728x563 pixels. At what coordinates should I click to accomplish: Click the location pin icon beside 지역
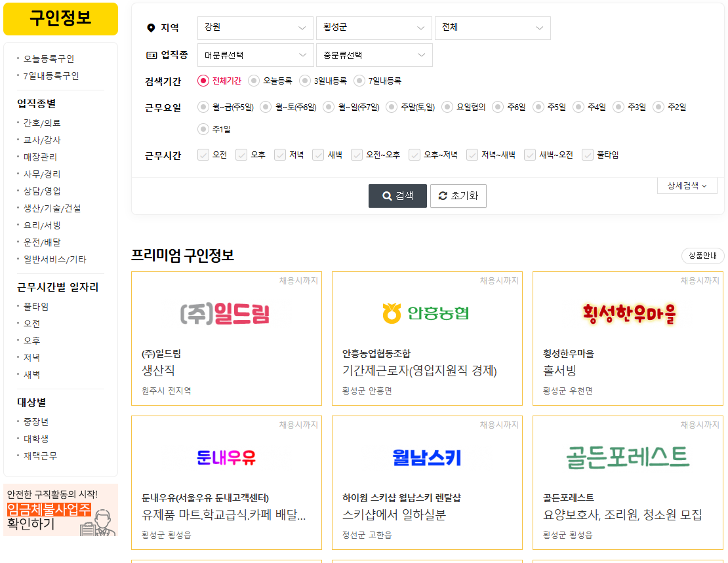click(150, 28)
